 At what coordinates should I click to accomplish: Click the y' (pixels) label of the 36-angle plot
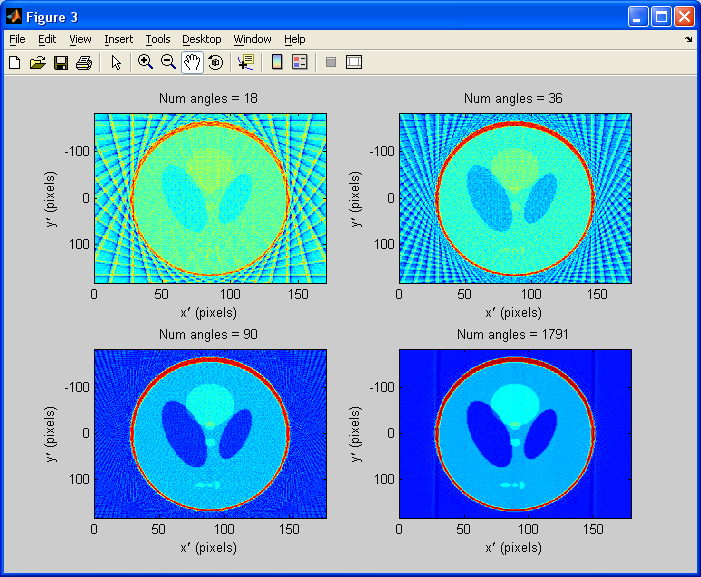[x=356, y=199]
